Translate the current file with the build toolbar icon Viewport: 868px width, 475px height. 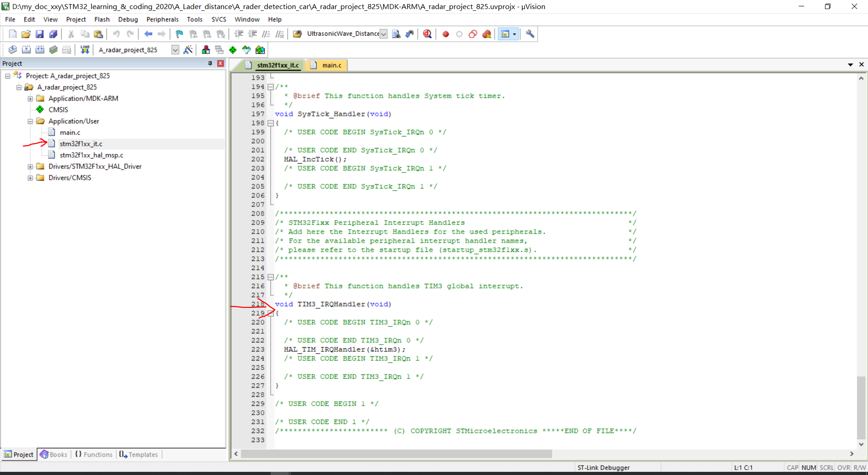(13, 50)
